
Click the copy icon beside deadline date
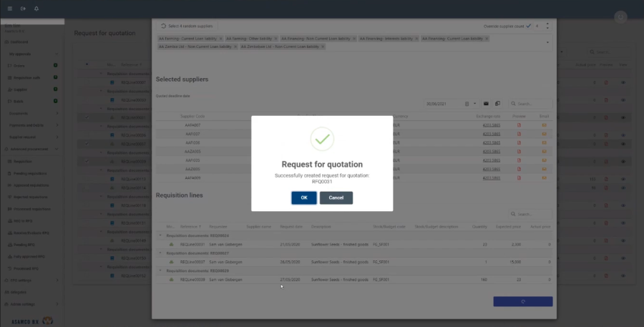(x=497, y=104)
